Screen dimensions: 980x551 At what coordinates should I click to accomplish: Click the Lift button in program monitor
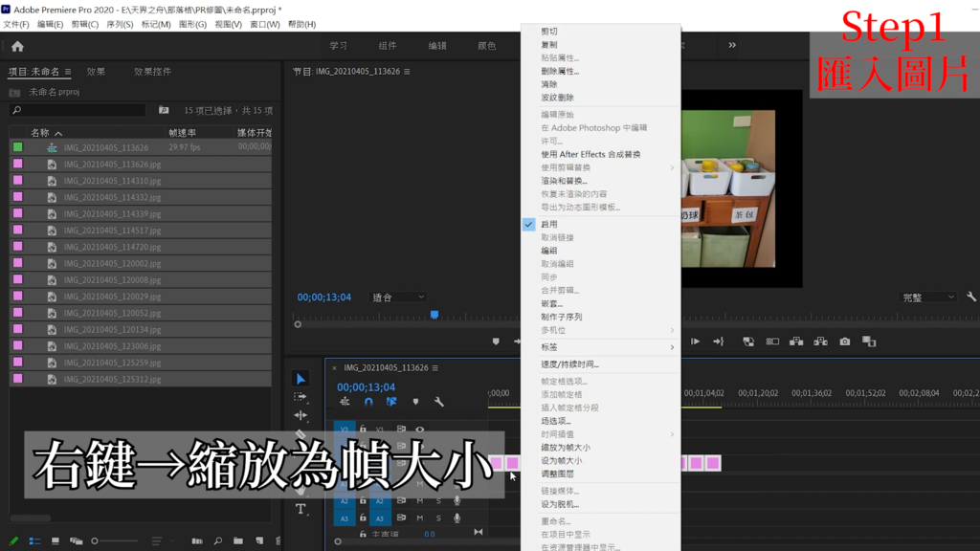point(796,342)
